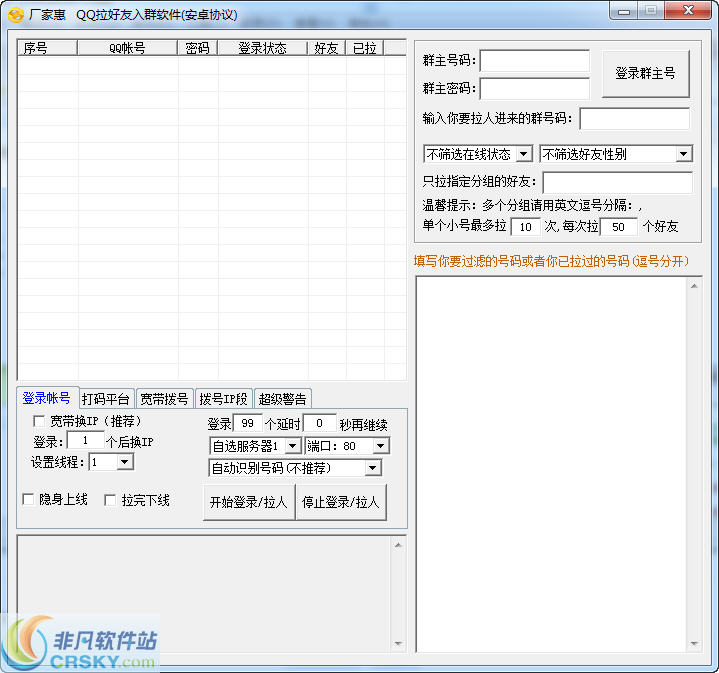Click login count field showing 99
The width and height of the screenshot is (719, 673).
[248, 423]
